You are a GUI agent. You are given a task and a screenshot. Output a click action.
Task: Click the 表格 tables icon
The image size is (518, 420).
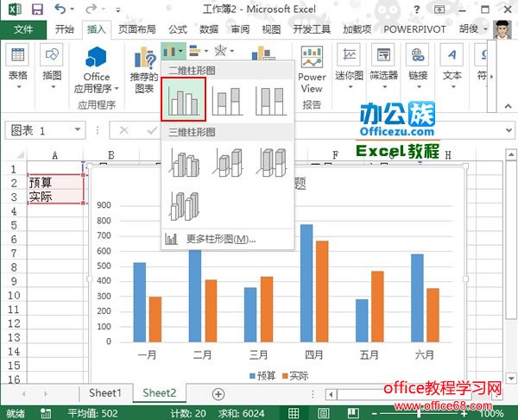[17, 55]
